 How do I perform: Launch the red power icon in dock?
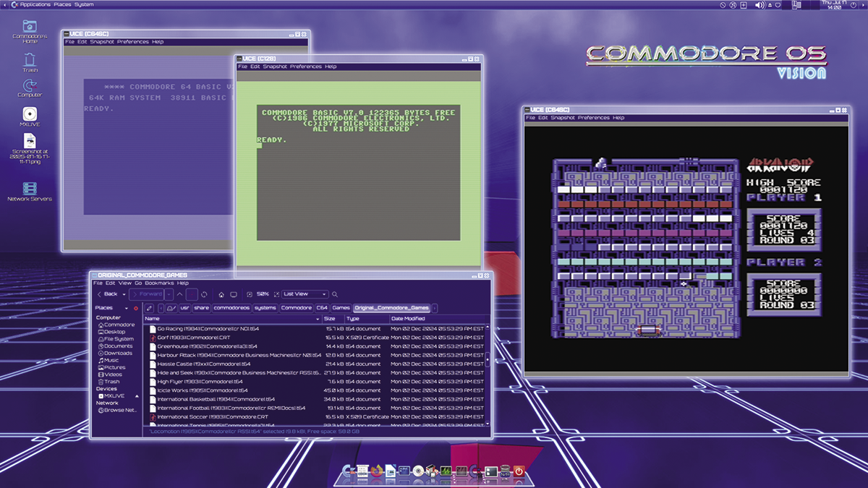tap(519, 471)
